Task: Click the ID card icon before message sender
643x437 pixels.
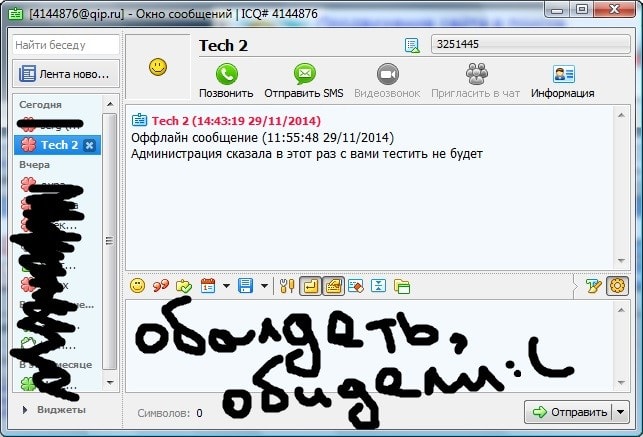Action: point(139,120)
